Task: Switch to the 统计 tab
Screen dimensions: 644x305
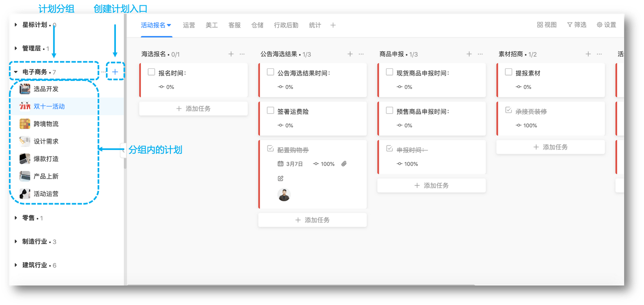Action: [315, 25]
